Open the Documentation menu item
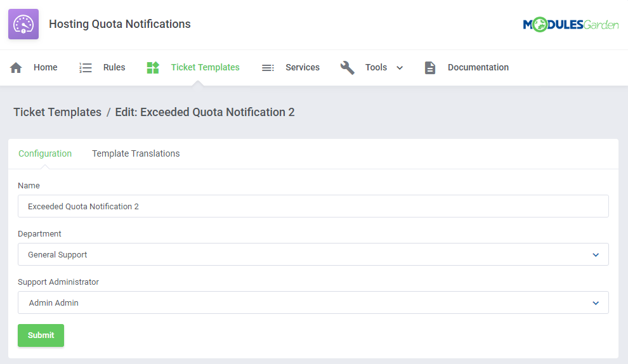Viewport: 628px width, 364px height. pyautogui.click(x=478, y=67)
